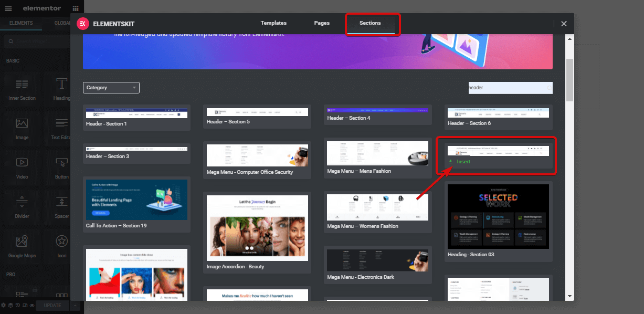Select the Divider widget

[x=22, y=207]
